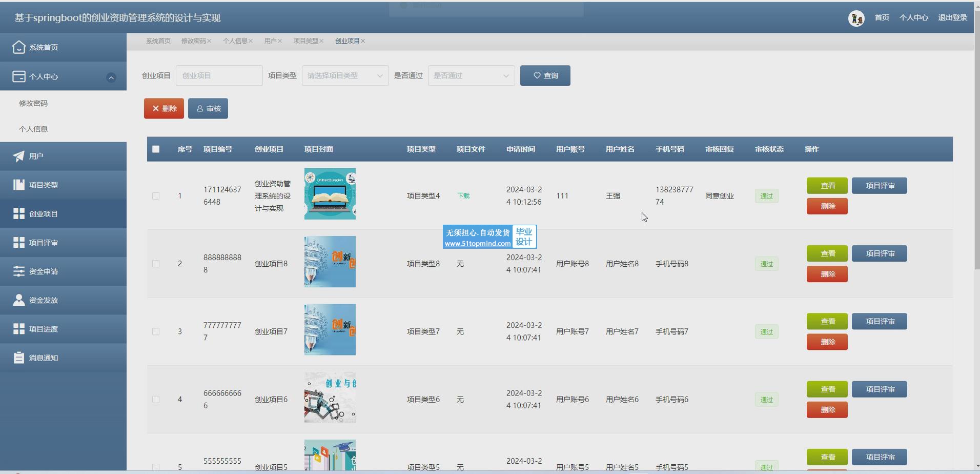Open 修改密码 in the sidebar

[33, 103]
